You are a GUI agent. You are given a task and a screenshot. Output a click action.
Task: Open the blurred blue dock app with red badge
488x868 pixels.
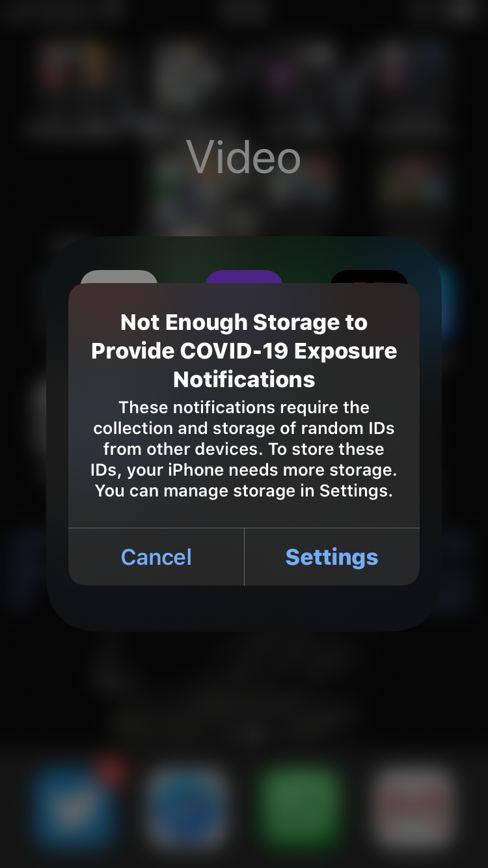tap(74, 807)
